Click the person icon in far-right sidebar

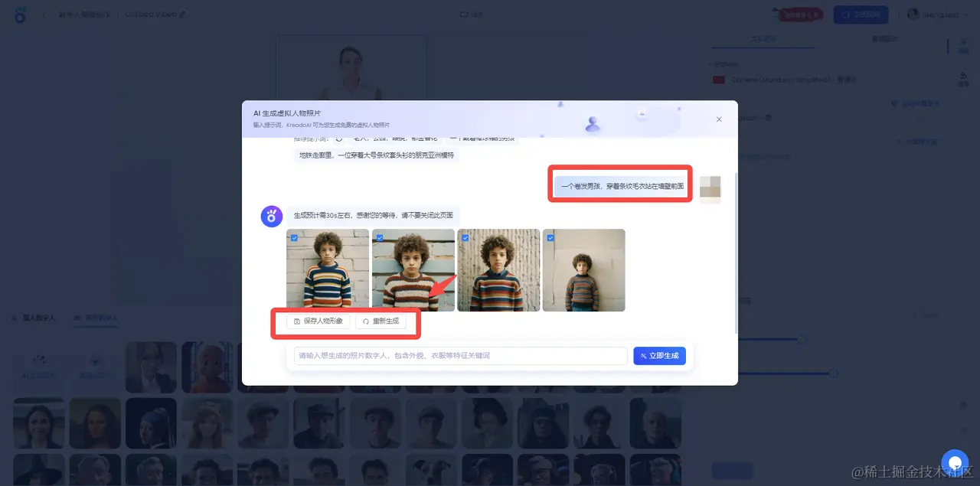pyautogui.click(x=962, y=77)
